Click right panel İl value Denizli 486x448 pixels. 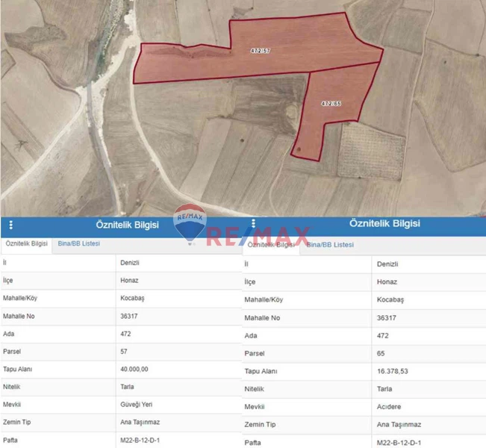pos(387,264)
